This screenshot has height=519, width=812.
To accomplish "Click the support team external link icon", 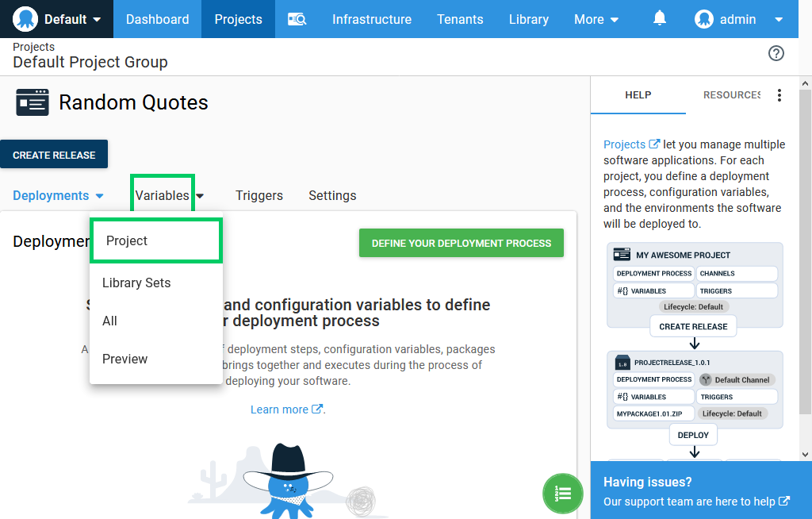I will click(784, 501).
